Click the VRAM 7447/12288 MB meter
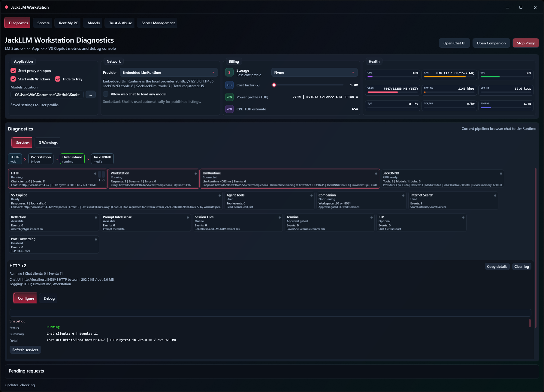The width and height of the screenshot is (544, 392). coord(393,90)
